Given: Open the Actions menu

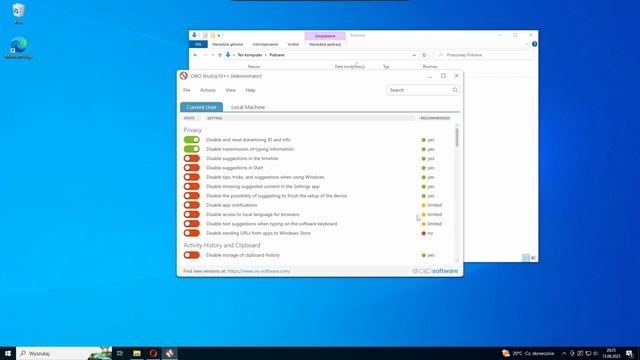Looking at the screenshot, I should [x=208, y=90].
